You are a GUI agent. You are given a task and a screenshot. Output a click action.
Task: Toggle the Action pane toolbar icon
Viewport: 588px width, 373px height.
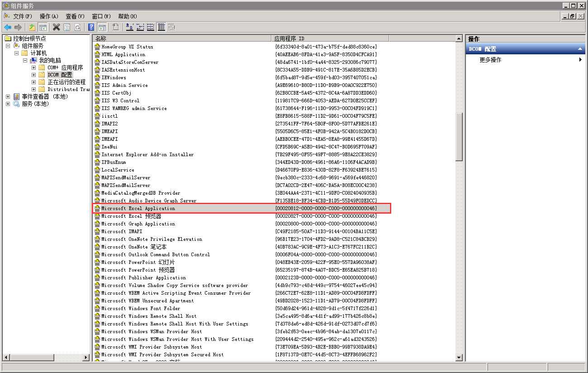pos(102,27)
